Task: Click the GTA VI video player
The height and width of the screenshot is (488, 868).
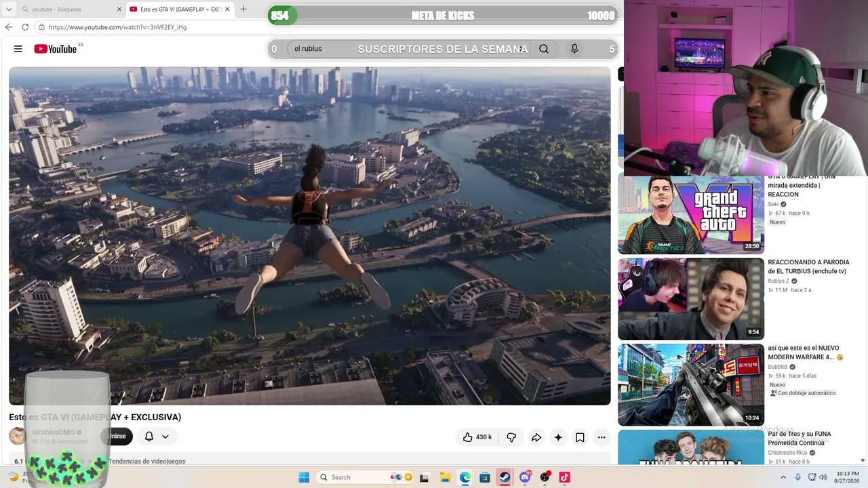Action: [x=310, y=236]
